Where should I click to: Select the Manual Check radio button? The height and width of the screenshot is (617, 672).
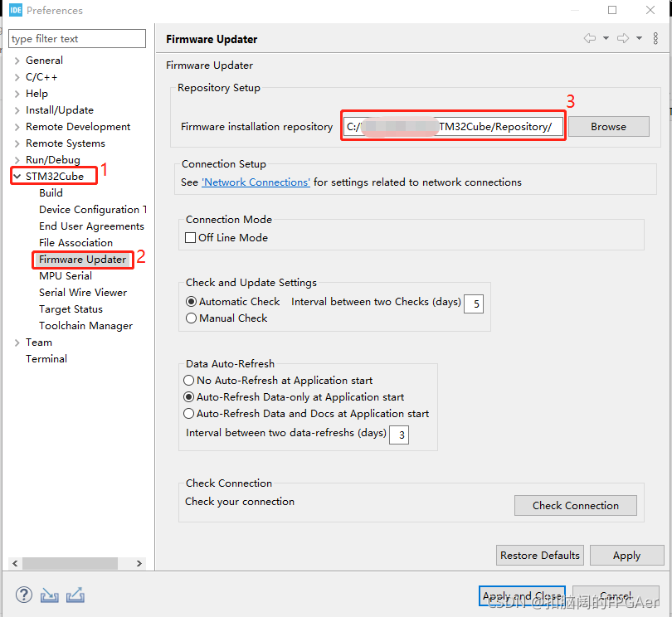click(191, 318)
